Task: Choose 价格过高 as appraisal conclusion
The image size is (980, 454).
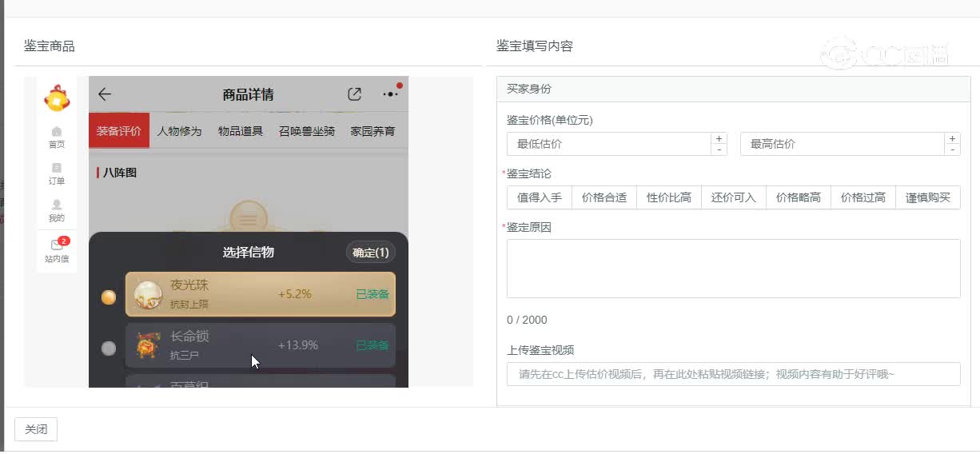Action: 863,197
